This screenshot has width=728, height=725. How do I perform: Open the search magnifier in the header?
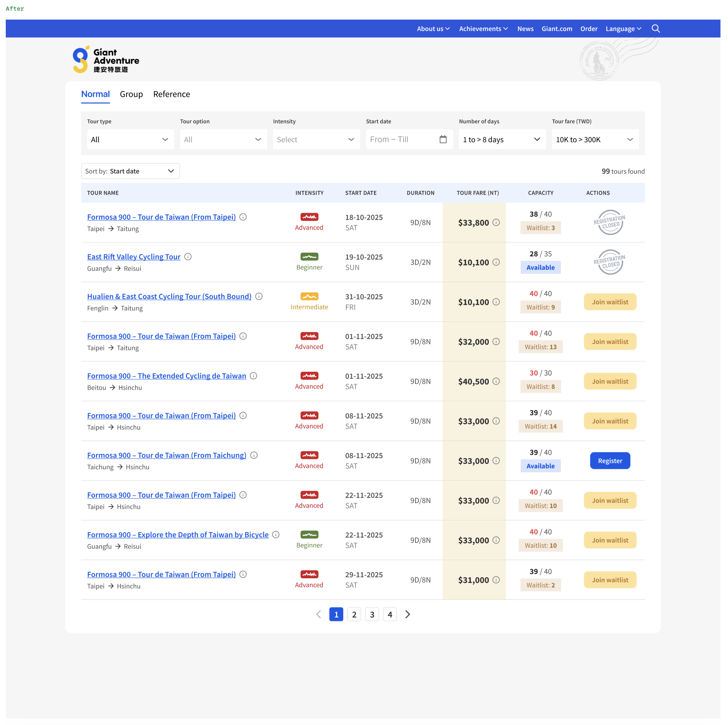coord(656,28)
